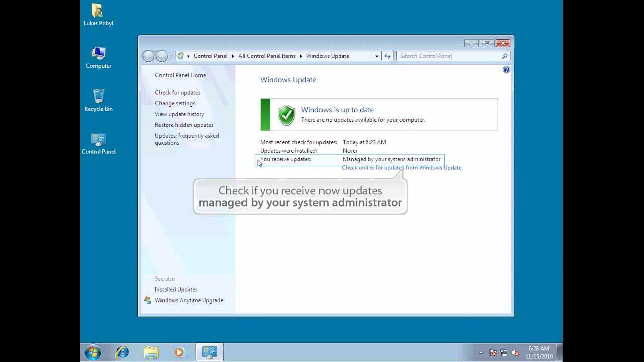
Task: Click the back navigation arrow
Action: pyautogui.click(x=148, y=56)
